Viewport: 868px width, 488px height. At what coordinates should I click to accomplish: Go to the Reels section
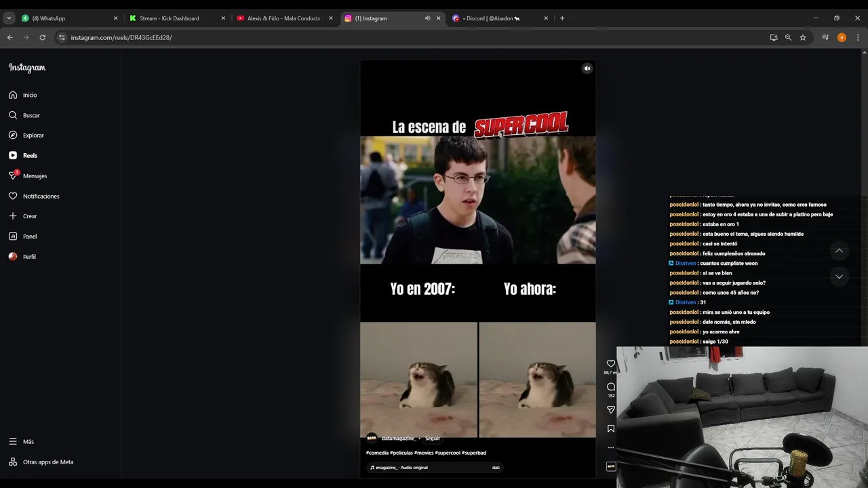point(23,155)
